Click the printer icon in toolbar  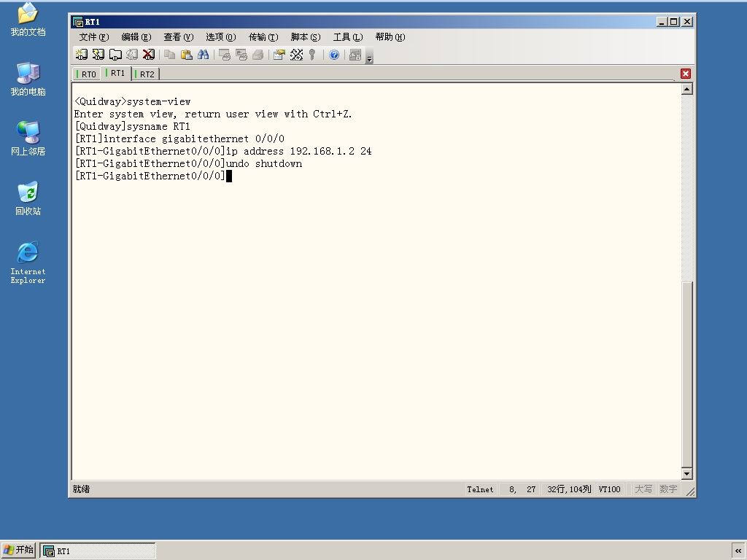pos(258,55)
